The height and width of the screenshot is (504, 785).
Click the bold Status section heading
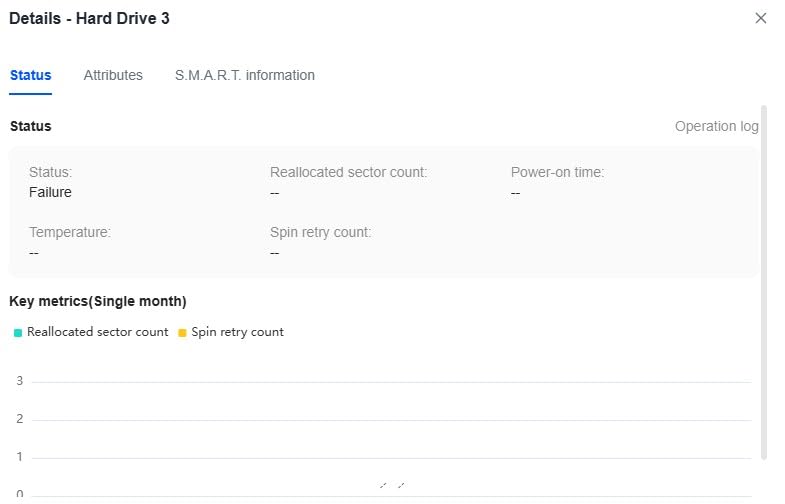click(31, 126)
